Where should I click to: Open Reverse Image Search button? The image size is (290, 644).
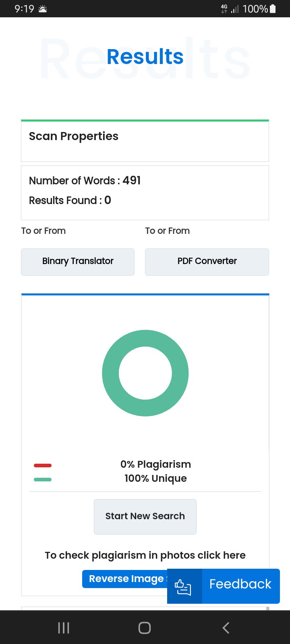pos(125,579)
